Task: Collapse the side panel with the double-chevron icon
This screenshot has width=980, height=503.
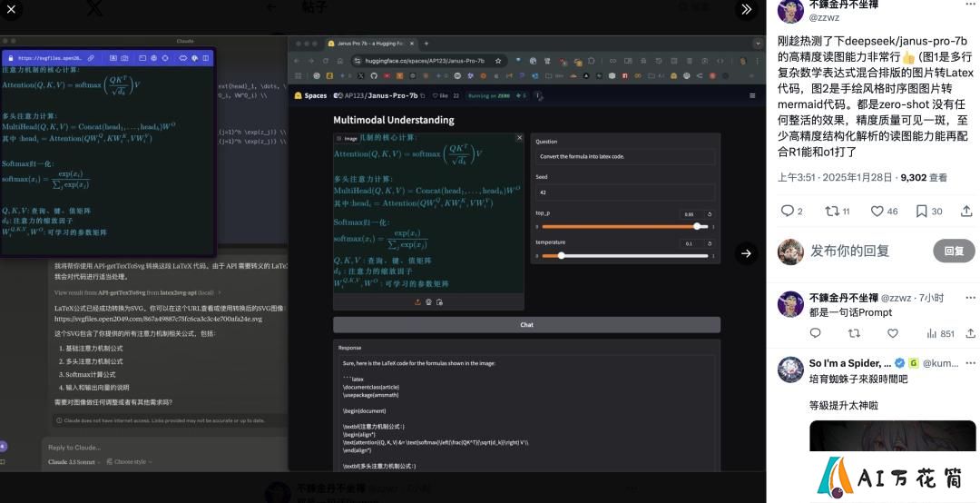Action: (x=746, y=9)
